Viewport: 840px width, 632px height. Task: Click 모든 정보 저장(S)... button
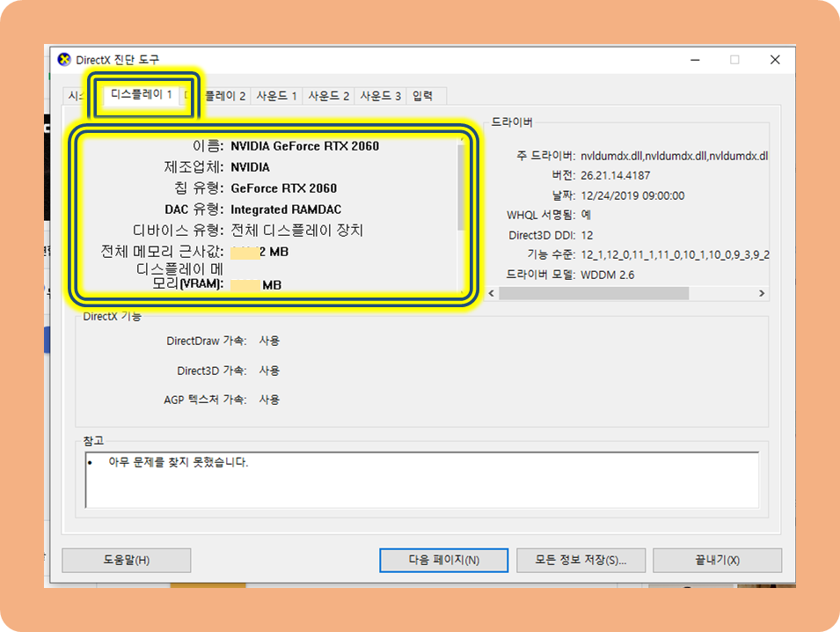[581, 560]
